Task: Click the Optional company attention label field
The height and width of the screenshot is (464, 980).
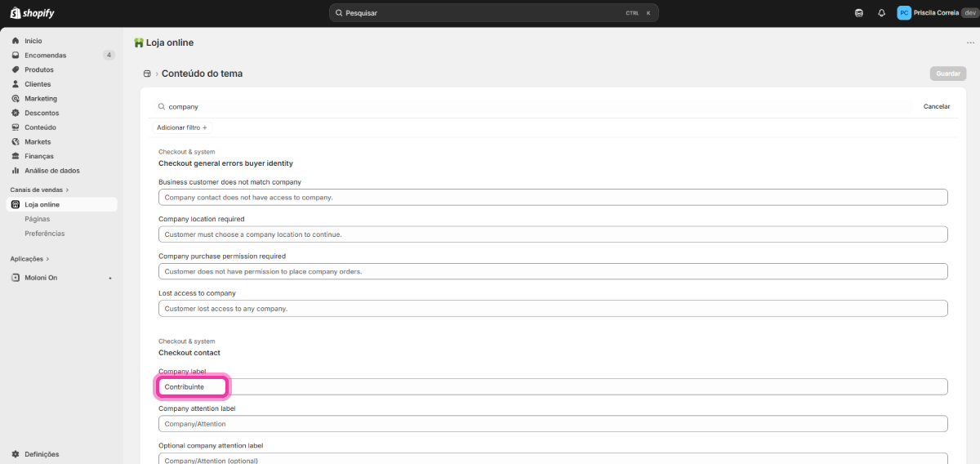Action: point(553,458)
